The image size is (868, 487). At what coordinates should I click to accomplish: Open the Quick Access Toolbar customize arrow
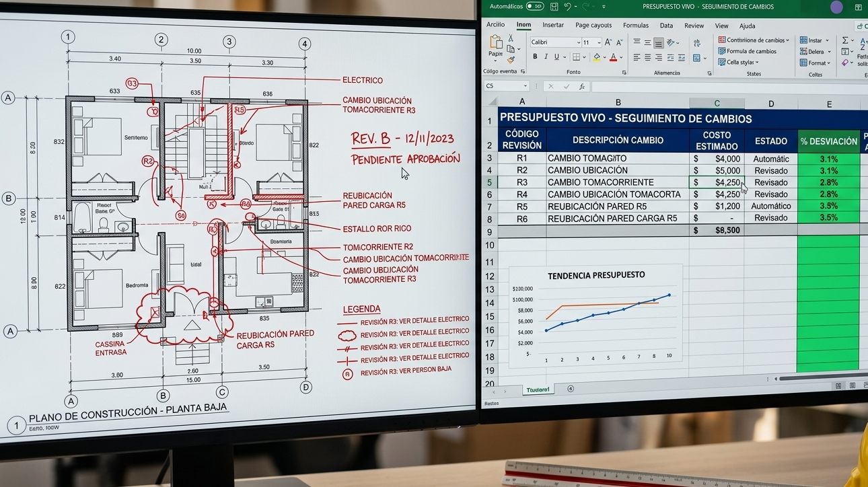point(604,7)
